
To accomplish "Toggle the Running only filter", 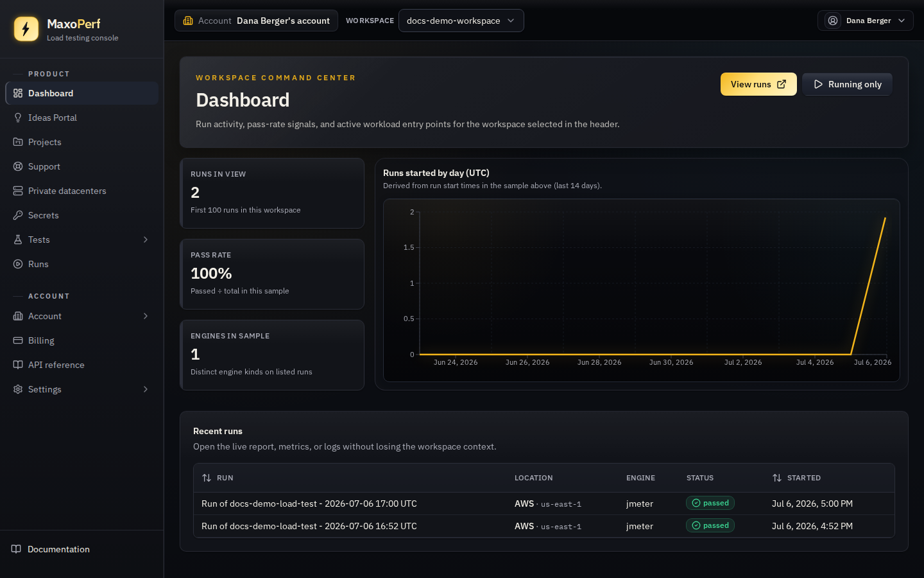I will click(847, 84).
